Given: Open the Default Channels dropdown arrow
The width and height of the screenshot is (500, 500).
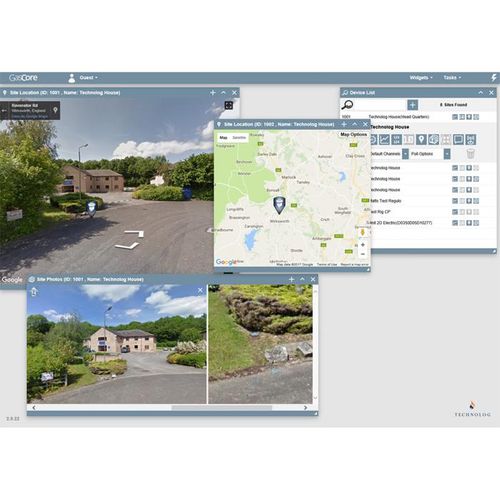Looking at the screenshot, I should pos(405,154).
